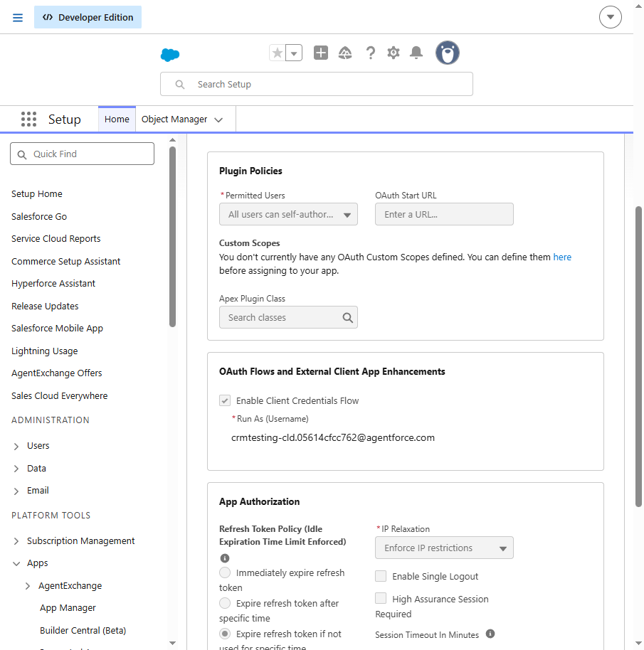644x650 pixels.
Task: Select Immediately expire refresh token option
Action: pyautogui.click(x=225, y=572)
